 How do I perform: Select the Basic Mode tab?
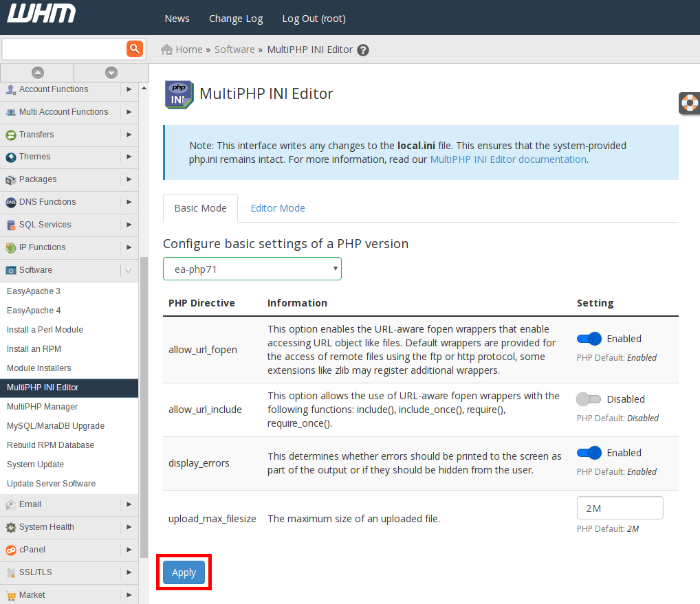click(201, 208)
